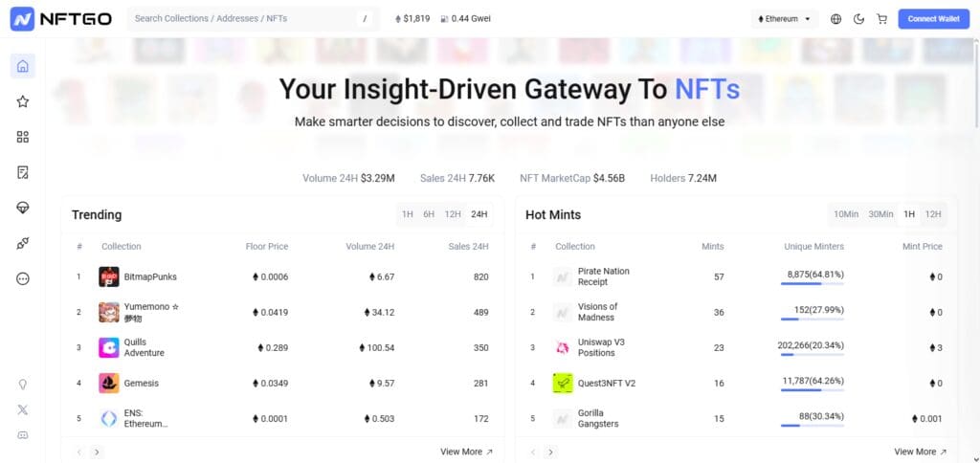Click Connect Wallet button
Viewport: 980px width, 463px height.
(x=934, y=19)
